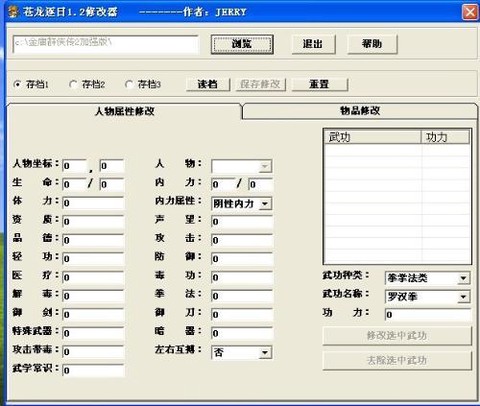This screenshot has height=406, width=480.
Task: Click the 去除选中武功 button
Action: [x=397, y=360]
